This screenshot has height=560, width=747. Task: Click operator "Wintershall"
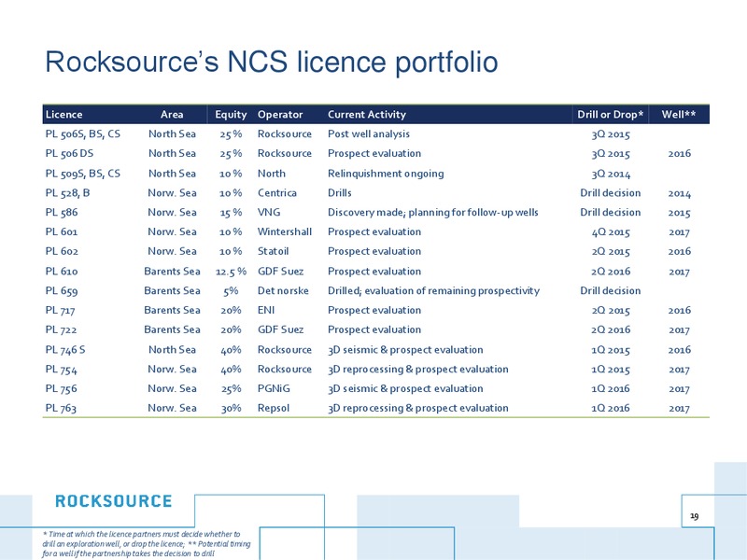coord(285,231)
